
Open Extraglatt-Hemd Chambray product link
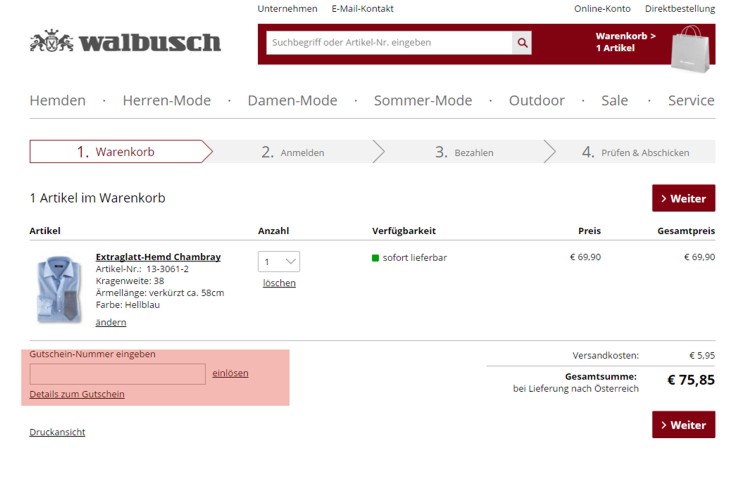[158, 257]
